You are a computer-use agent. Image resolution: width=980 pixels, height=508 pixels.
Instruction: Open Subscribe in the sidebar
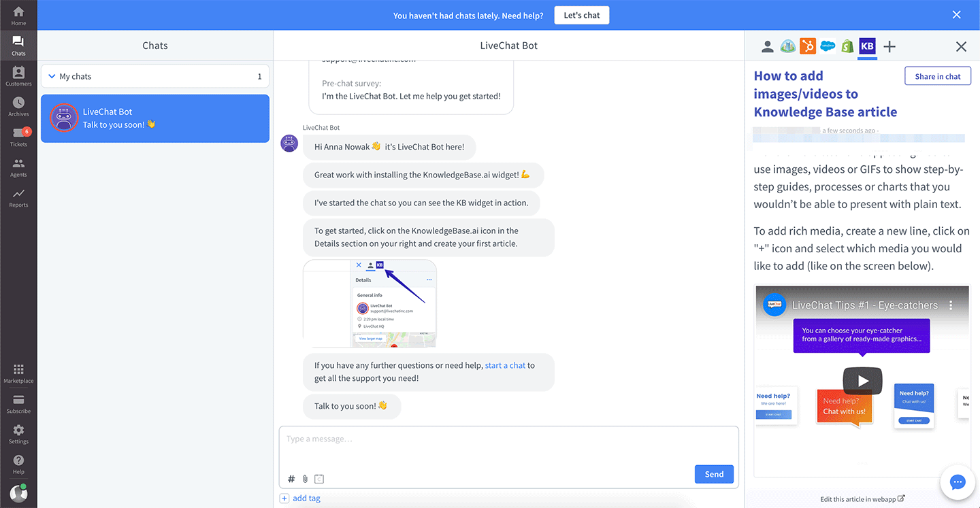click(18, 403)
